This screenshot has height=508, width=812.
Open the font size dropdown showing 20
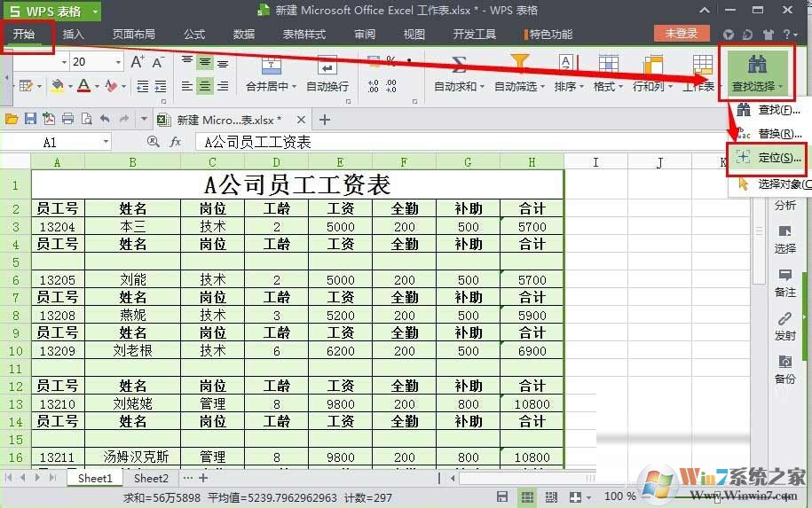[117, 62]
